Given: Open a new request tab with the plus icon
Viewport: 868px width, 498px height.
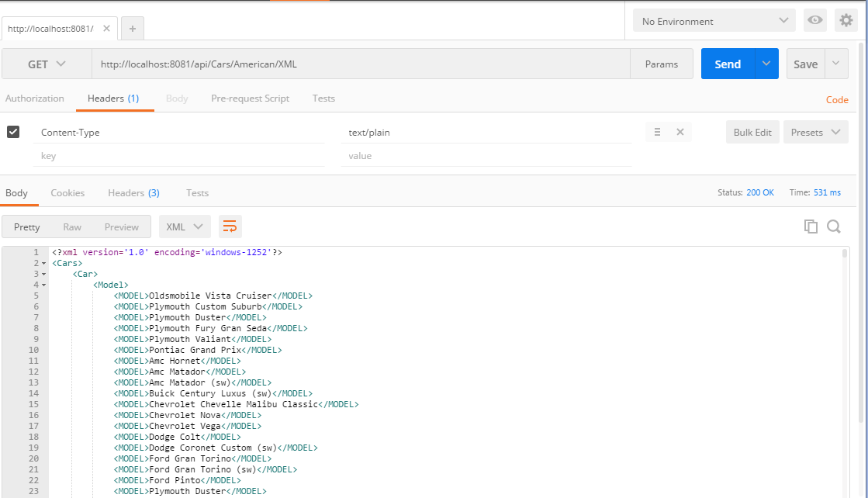Looking at the screenshot, I should (132, 28).
